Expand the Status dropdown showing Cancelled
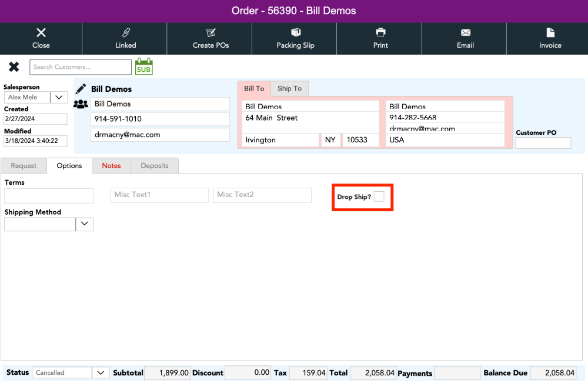Viewport: 588px width, 383px height. 101,372
